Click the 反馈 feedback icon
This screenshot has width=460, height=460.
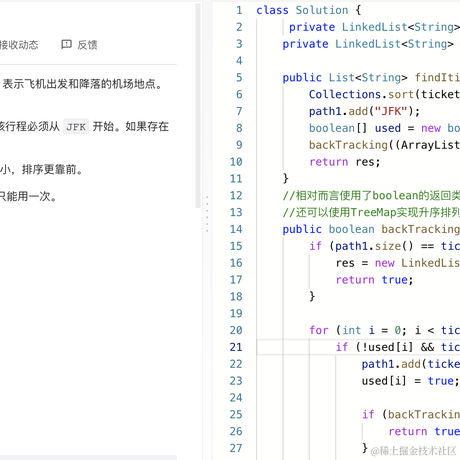tap(66, 44)
